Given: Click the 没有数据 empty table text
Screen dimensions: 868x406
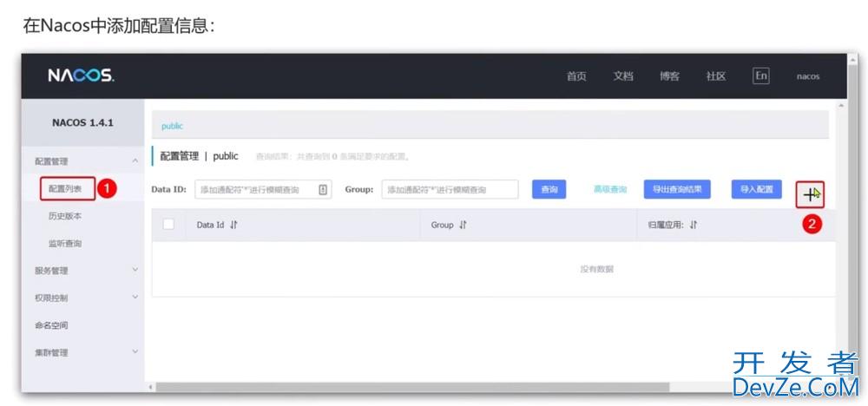Looking at the screenshot, I should (597, 270).
